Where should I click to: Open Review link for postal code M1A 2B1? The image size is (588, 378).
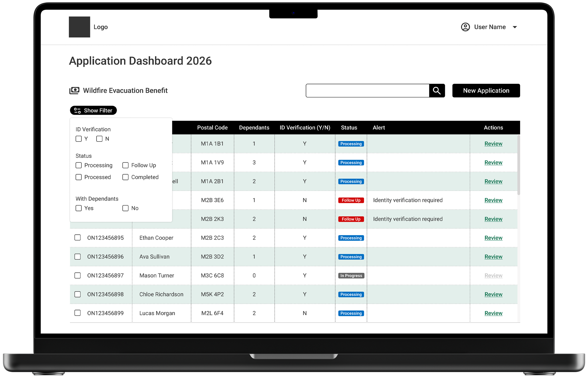(494, 181)
